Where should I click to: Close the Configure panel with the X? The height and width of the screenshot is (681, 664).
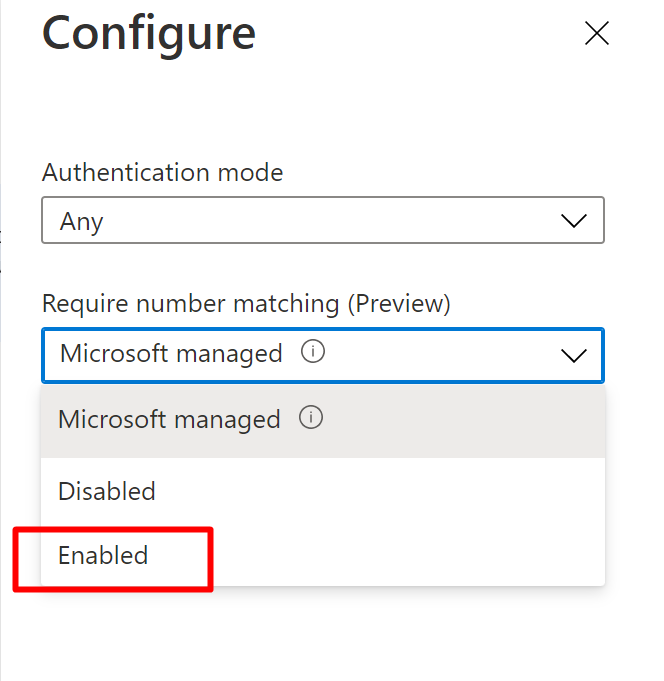click(596, 34)
